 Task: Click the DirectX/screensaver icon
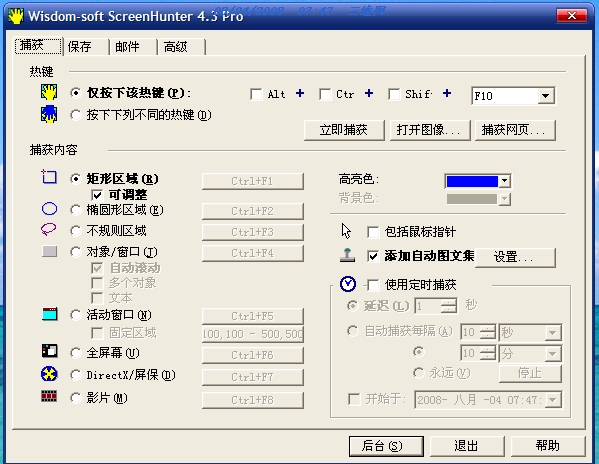coord(49,374)
